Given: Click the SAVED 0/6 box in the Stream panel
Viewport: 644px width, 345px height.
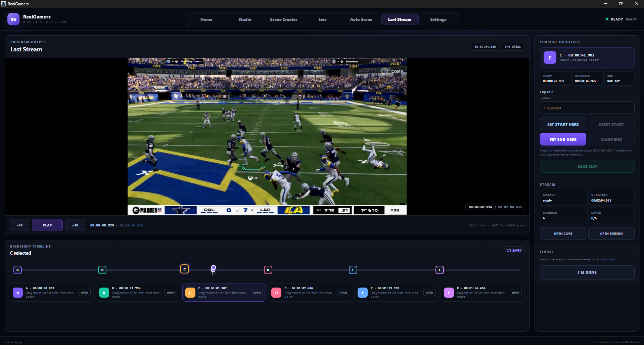Looking at the screenshot, I should 611,216.
